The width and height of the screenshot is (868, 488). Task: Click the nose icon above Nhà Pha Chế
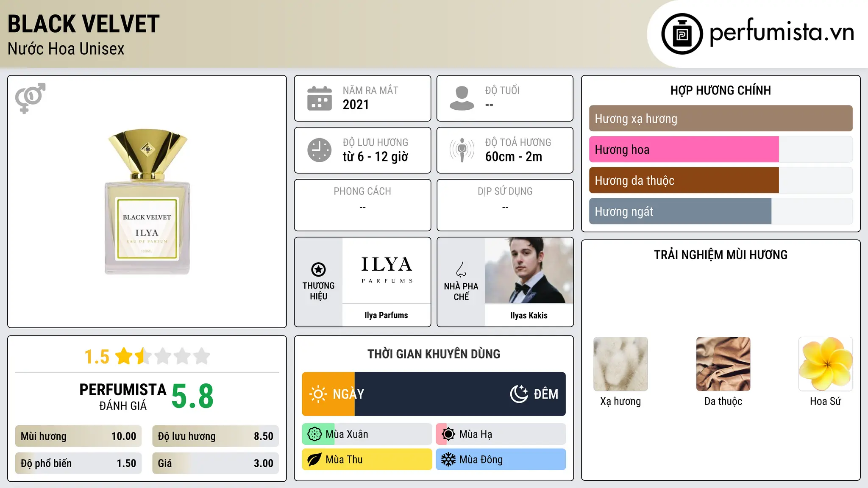(461, 269)
